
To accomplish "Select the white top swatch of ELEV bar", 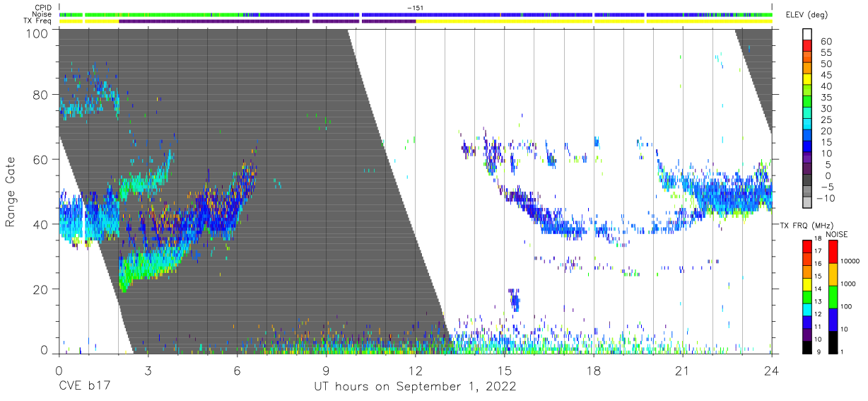I will click(x=808, y=34).
